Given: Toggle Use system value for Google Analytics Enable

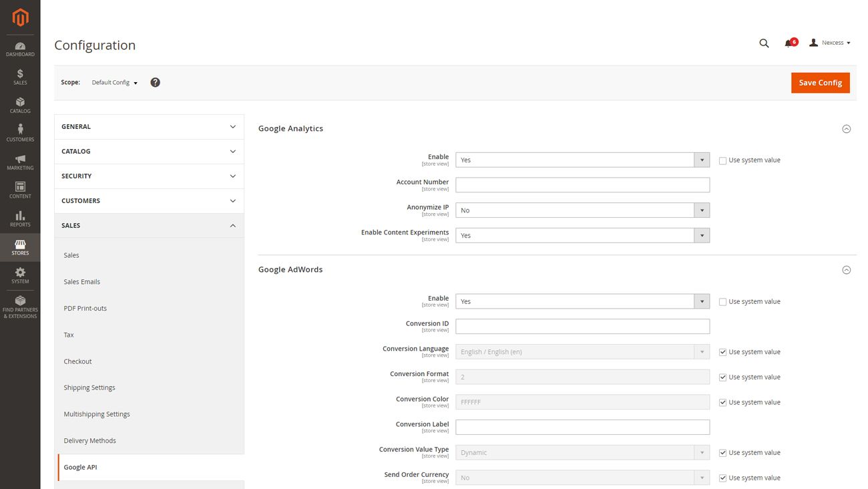Looking at the screenshot, I should click(x=722, y=160).
